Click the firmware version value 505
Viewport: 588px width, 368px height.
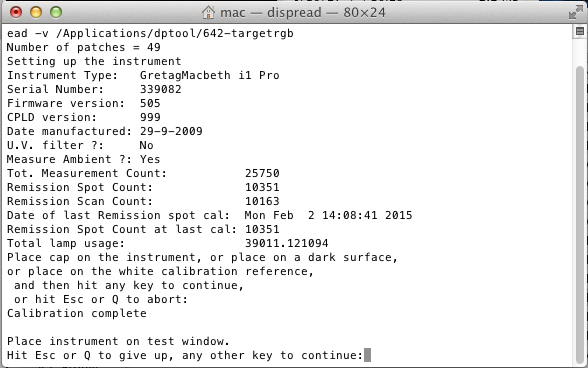click(150, 103)
